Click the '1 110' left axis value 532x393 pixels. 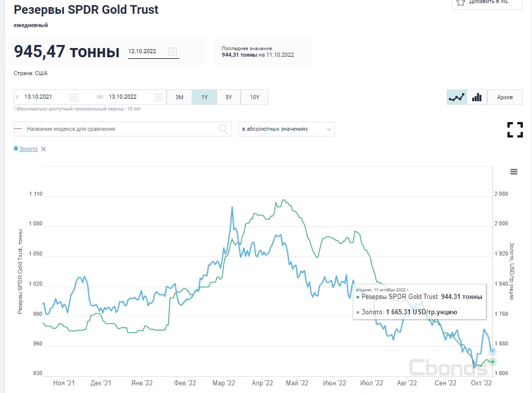click(36, 194)
